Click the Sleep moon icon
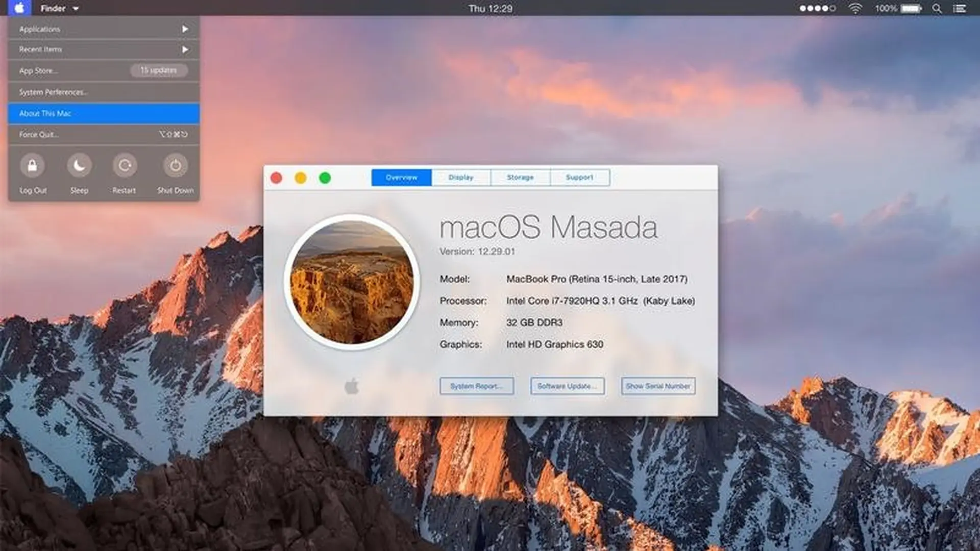The width and height of the screenshot is (980, 551). [x=79, y=165]
